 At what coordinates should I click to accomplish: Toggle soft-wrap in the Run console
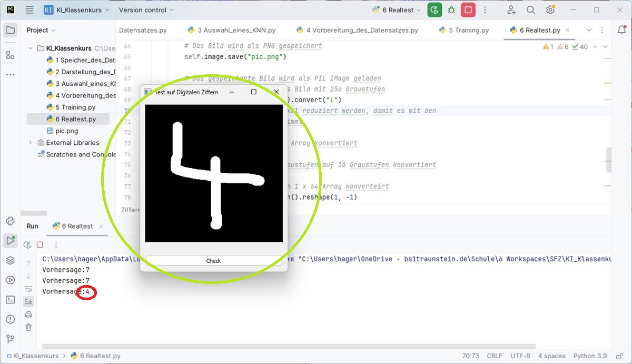tap(28, 289)
